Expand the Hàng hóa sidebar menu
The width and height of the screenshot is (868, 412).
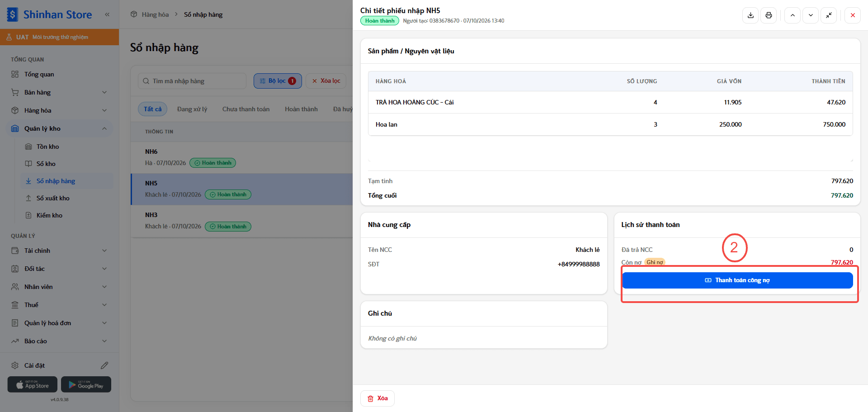pyautogui.click(x=59, y=110)
